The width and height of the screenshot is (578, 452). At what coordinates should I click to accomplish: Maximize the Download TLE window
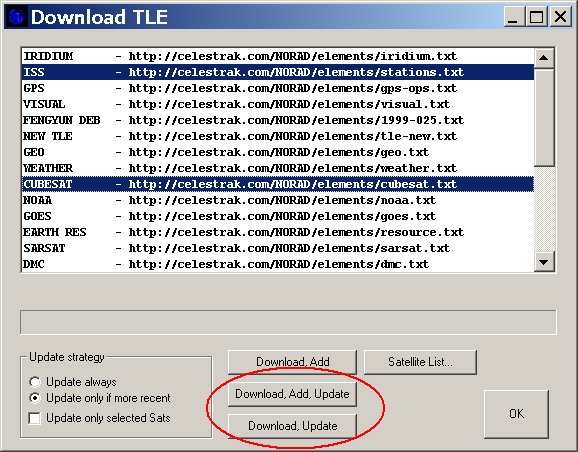(x=536, y=17)
